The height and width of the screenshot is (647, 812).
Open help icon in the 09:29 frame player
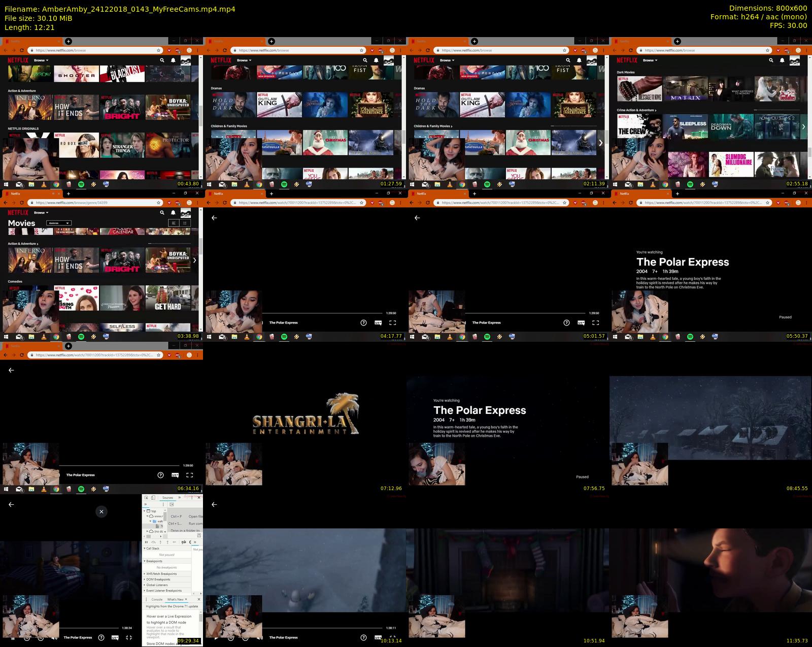[101, 637]
